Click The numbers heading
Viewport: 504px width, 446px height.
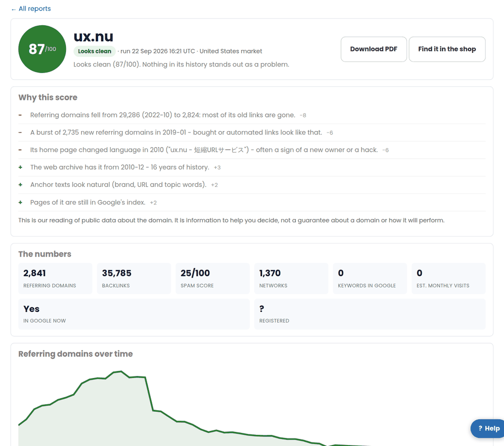(45, 254)
